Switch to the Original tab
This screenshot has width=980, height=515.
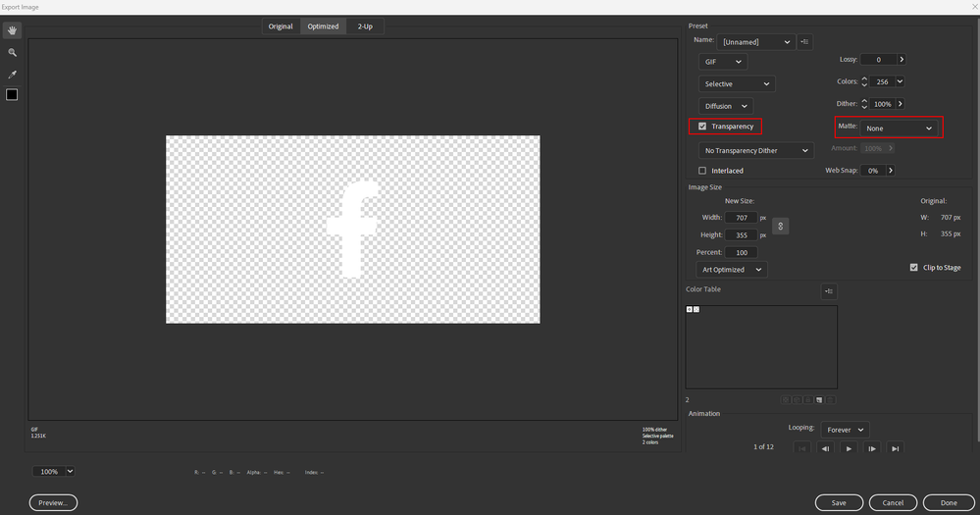click(281, 26)
